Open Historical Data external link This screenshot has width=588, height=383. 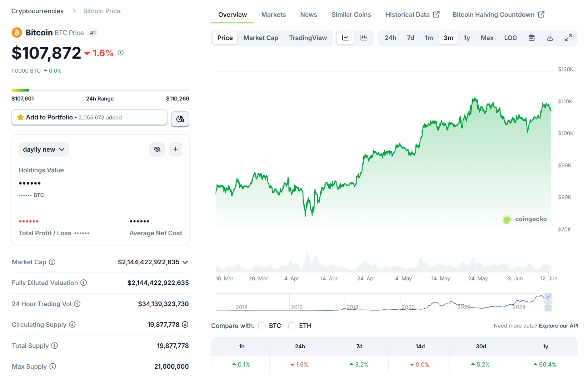412,14
